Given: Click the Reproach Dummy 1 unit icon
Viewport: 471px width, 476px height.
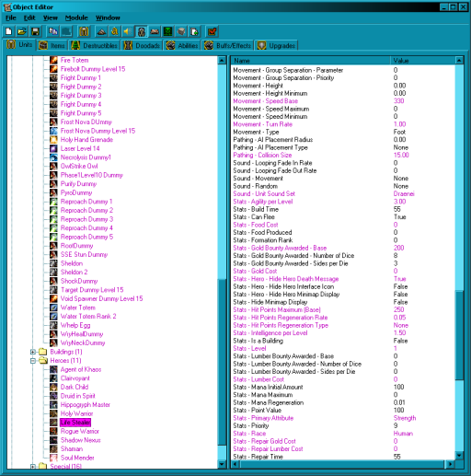Looking at the screenshot, I should 53,202.
